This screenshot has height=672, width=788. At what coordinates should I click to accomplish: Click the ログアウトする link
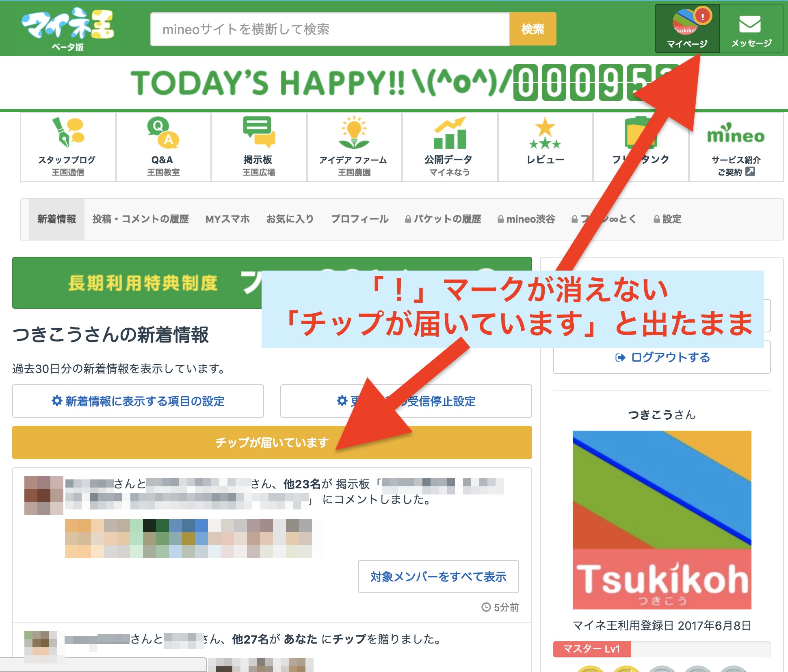(x=662, y=358)
